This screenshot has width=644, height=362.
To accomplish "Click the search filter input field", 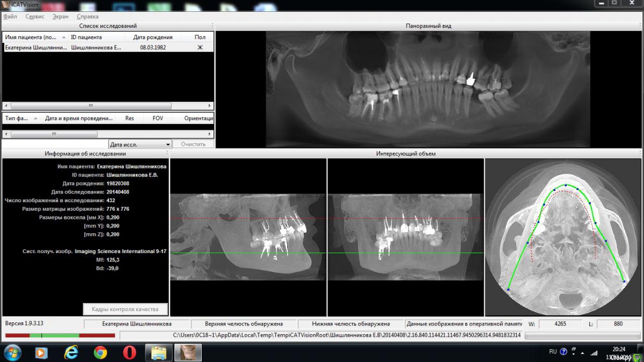I will pos(55,144).
